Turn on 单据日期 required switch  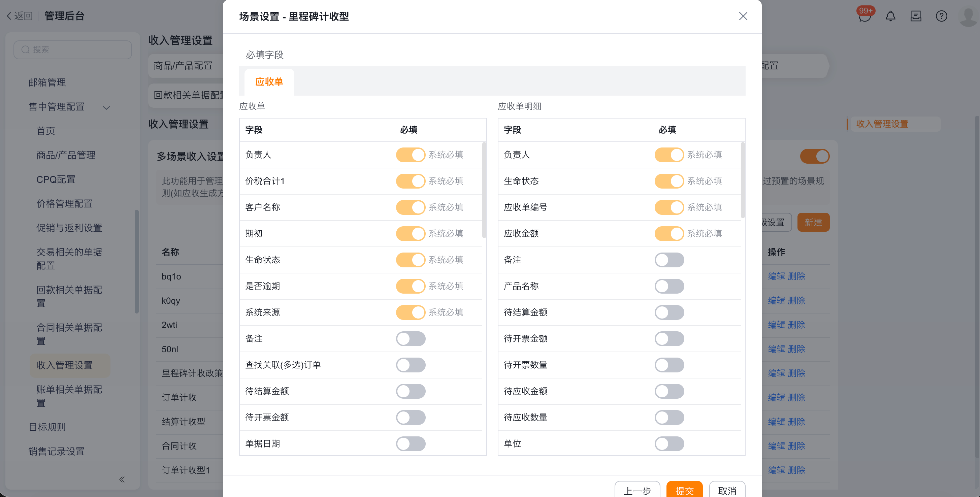pyautogui.click(x=411, y=443)
